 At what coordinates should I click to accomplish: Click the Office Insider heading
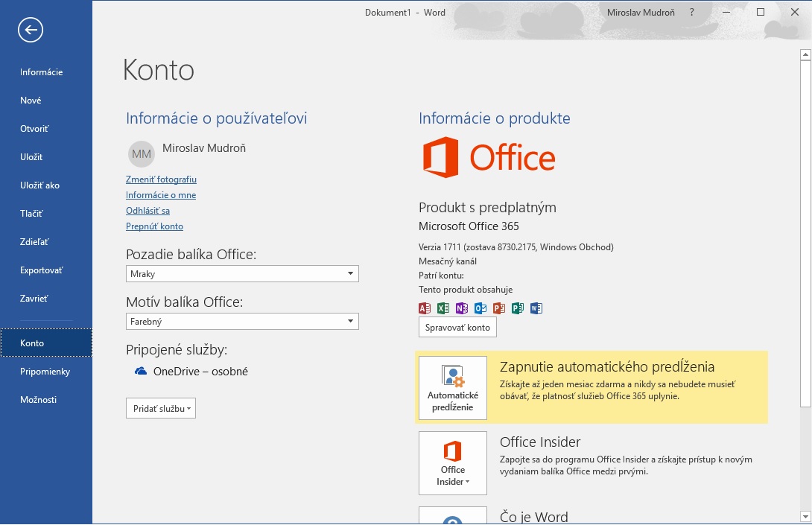point(540,442)
